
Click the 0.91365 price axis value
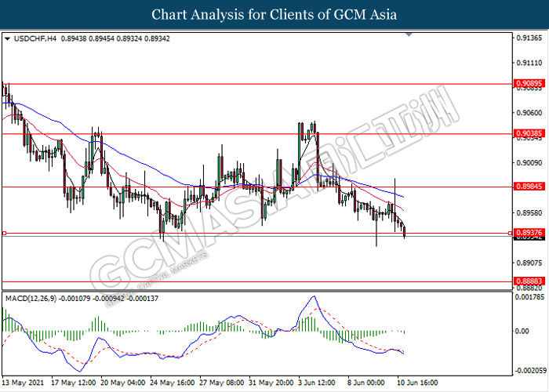529,38
